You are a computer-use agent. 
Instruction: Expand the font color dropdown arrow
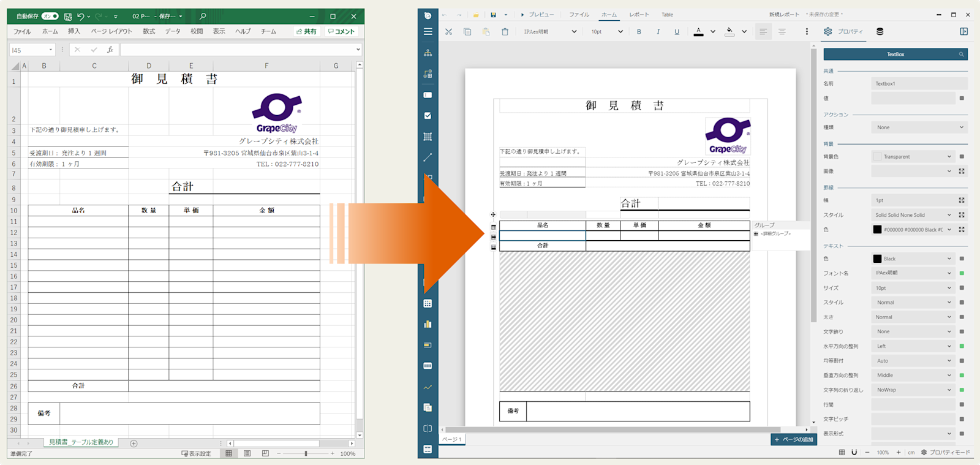[712, 32]
